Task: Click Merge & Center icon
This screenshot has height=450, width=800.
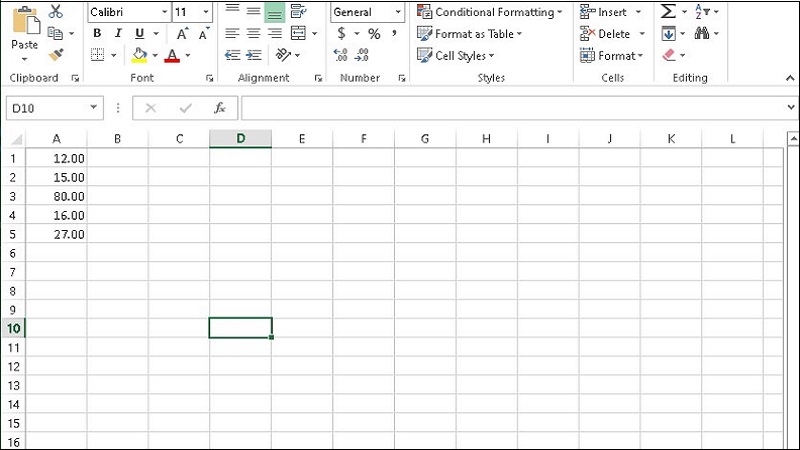Action: 298,33
